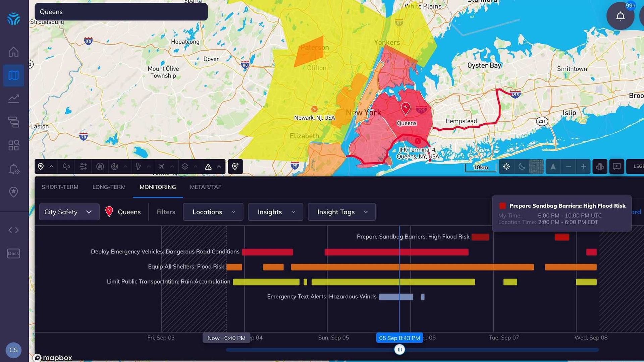The height and width of the screenshot is (362, 644).
Task: Open the add location icon on the map
Action: (x=235, y=167)
